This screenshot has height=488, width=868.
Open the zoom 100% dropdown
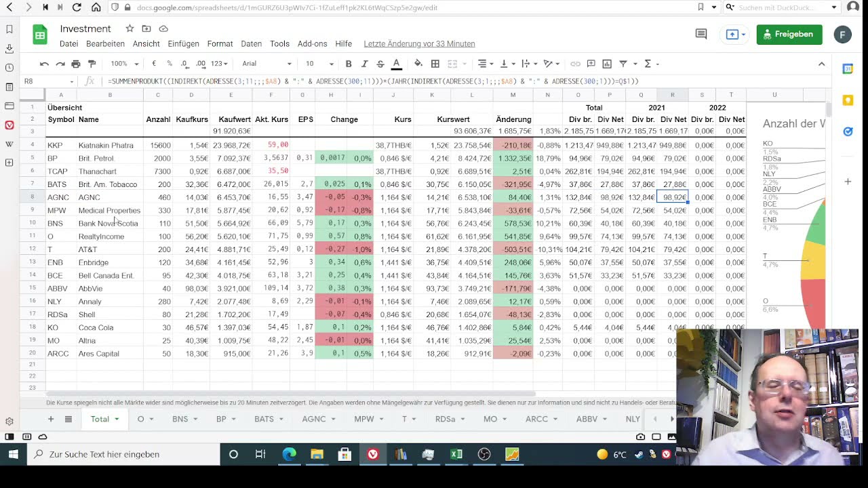tap(125, 64)
